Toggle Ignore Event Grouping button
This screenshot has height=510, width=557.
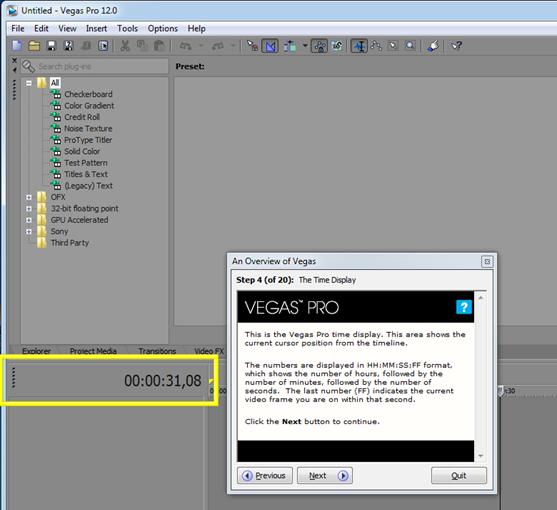[337, 46]
